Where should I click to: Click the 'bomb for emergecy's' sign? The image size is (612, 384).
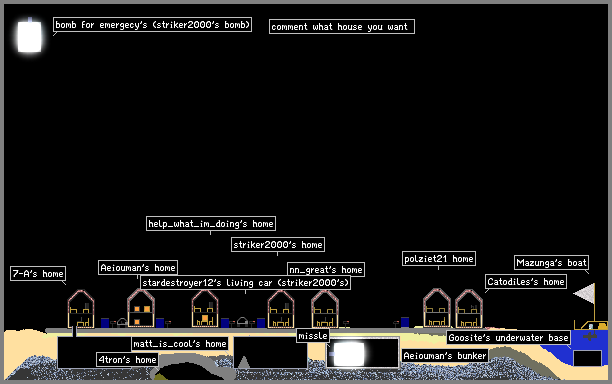152,25
